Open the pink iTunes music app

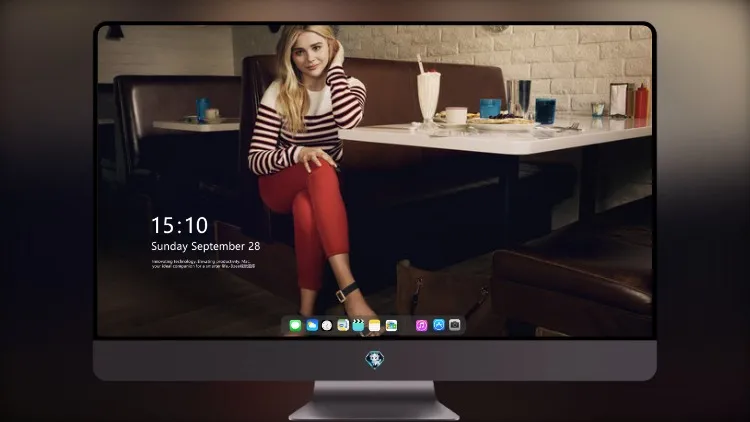(421, 325)
